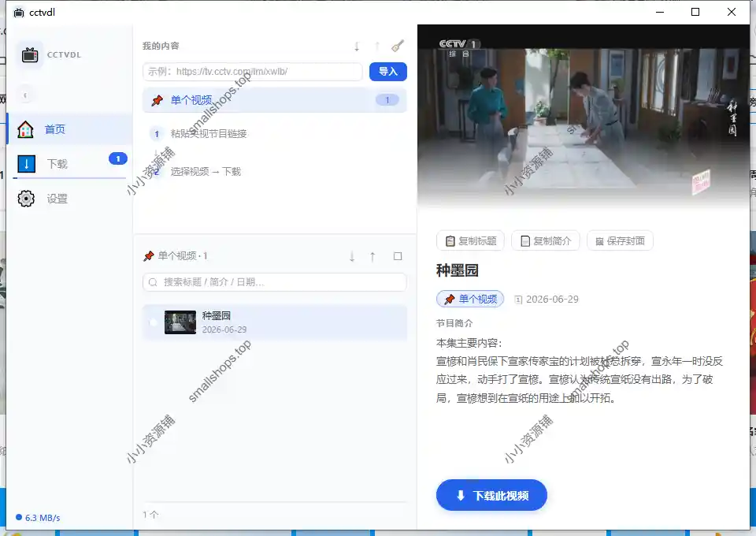The height and width of the screenshot is (536, 756).
Task: Click the pin icon in 单个视频 row
Action: tap(157, 100)
